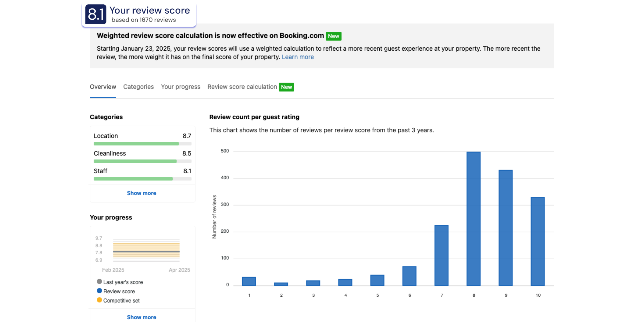Click the 'Feb 2025' axis label
The height and width of the screenshot is (322, 644).
coord(113,270)
